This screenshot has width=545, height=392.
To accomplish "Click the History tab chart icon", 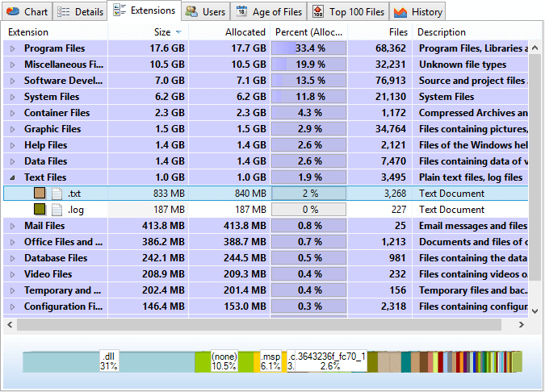I will (400, 12).
